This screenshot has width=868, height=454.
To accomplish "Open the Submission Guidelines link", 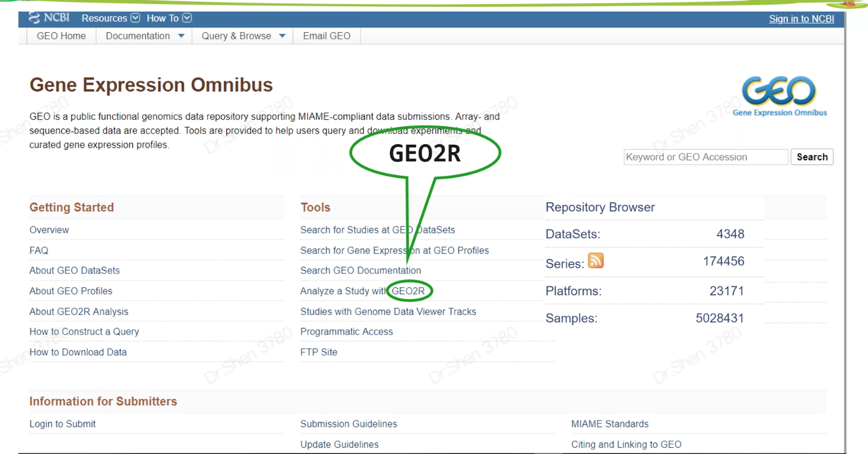I will point(349,424).
